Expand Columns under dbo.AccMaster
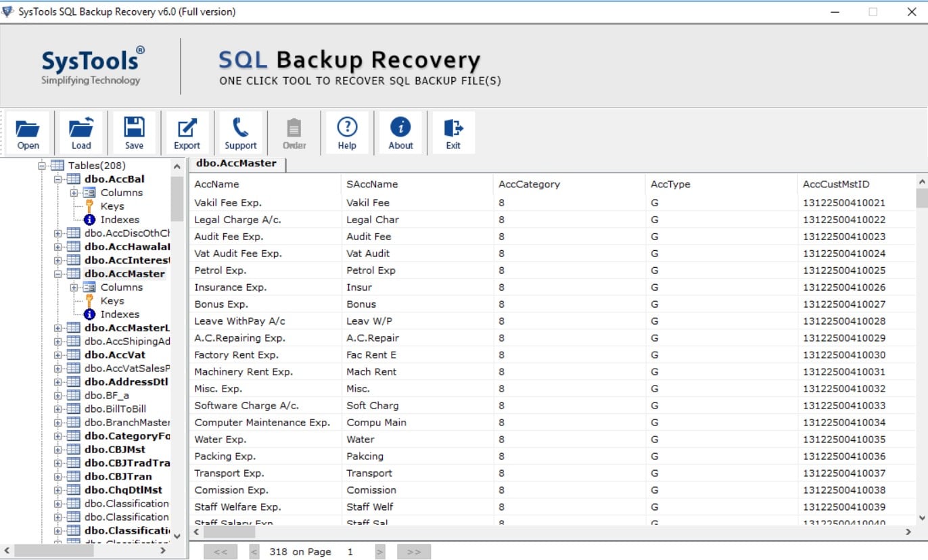The height and width of the screenshot is (560, 928). point(74,287)
